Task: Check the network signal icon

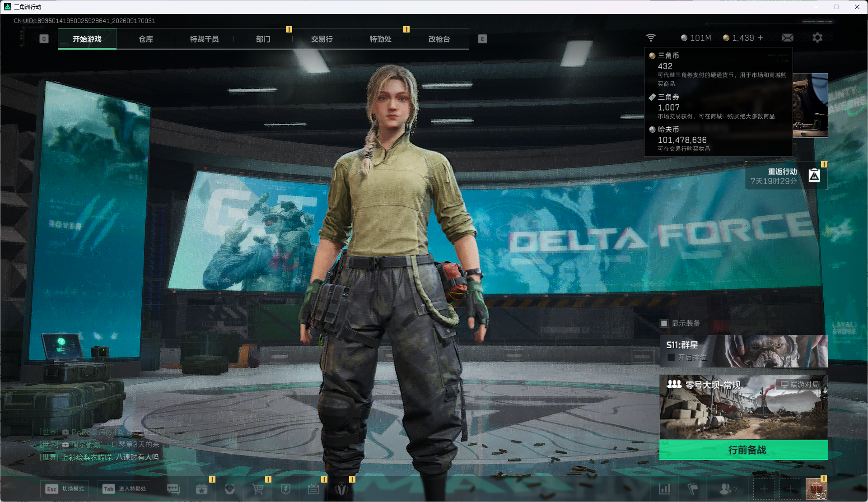Action: [651, 37]
